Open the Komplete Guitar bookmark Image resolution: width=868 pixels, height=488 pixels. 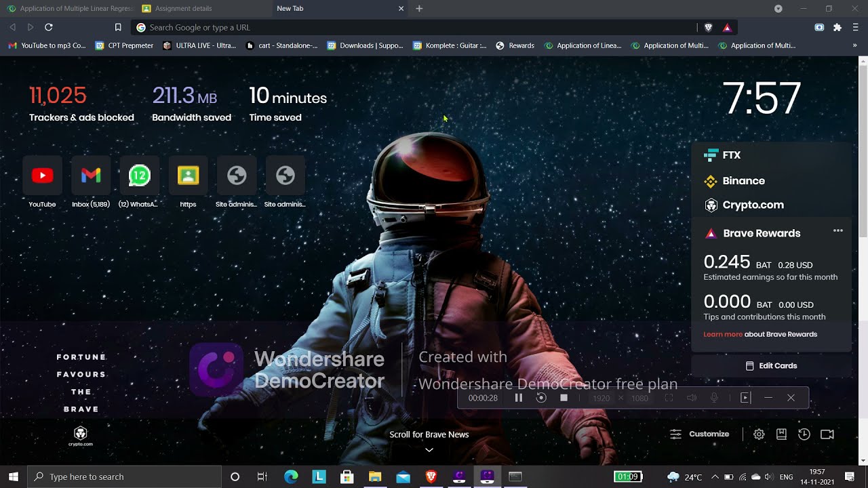(450, 45)
